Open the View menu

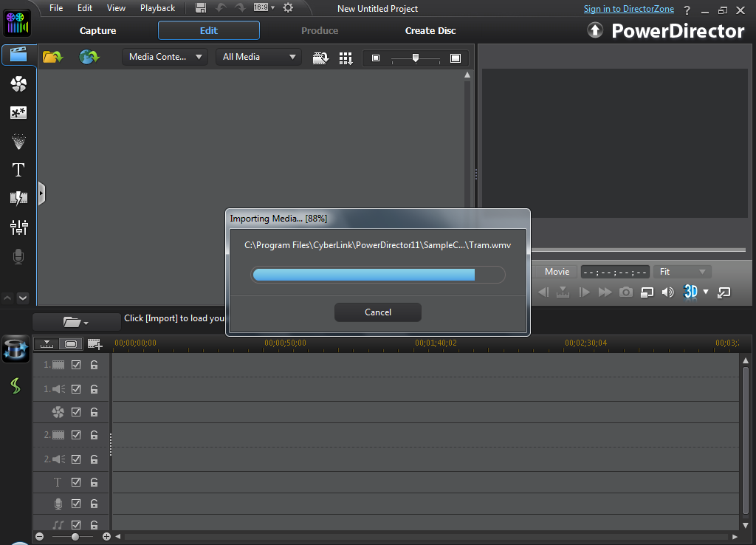coord(116,8)
